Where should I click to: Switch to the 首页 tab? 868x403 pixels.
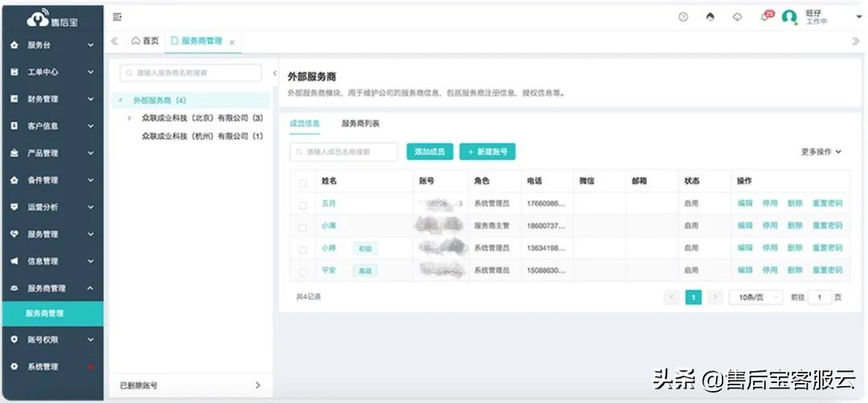point(145,41)
